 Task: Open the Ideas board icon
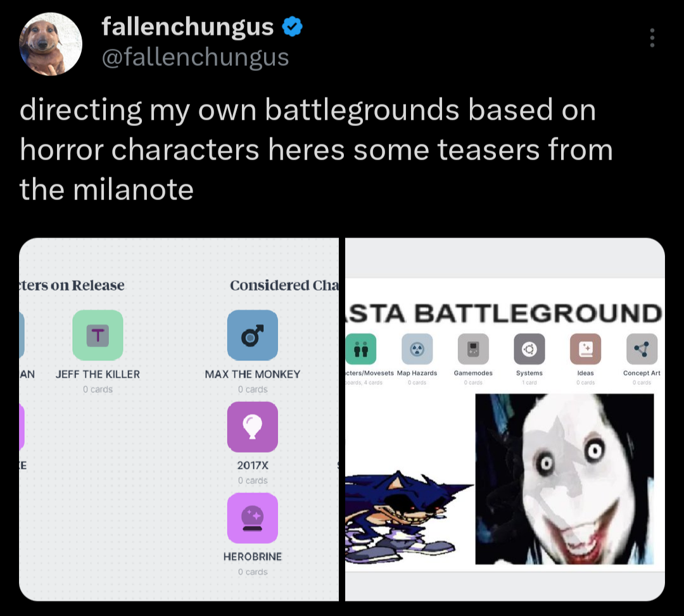pos(585,349)
